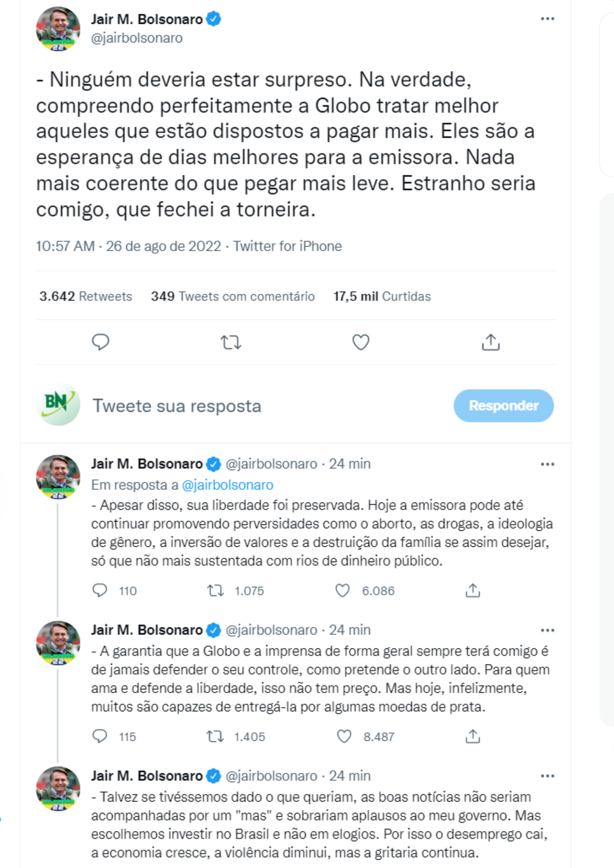The height and width of the screenshot is (868, 614).
Task: Open the @jairbolsonaro 'Em resposta a' link
Action: click(228, 485)
